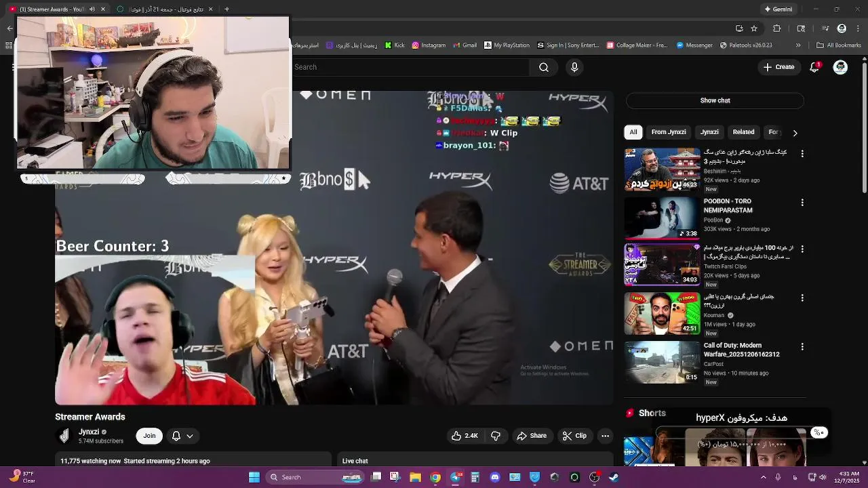
Task: Open YouTube notifications bell
Action: 814,67
